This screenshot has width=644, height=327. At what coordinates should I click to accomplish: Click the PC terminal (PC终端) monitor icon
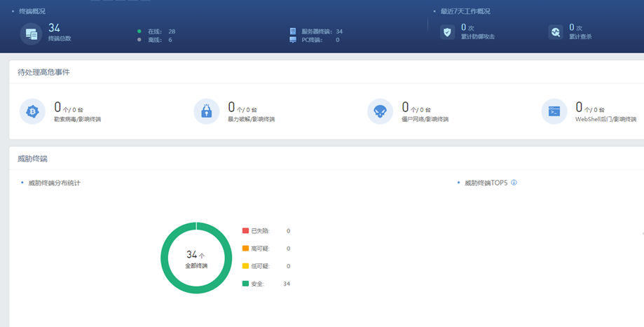tap(293, 40)
